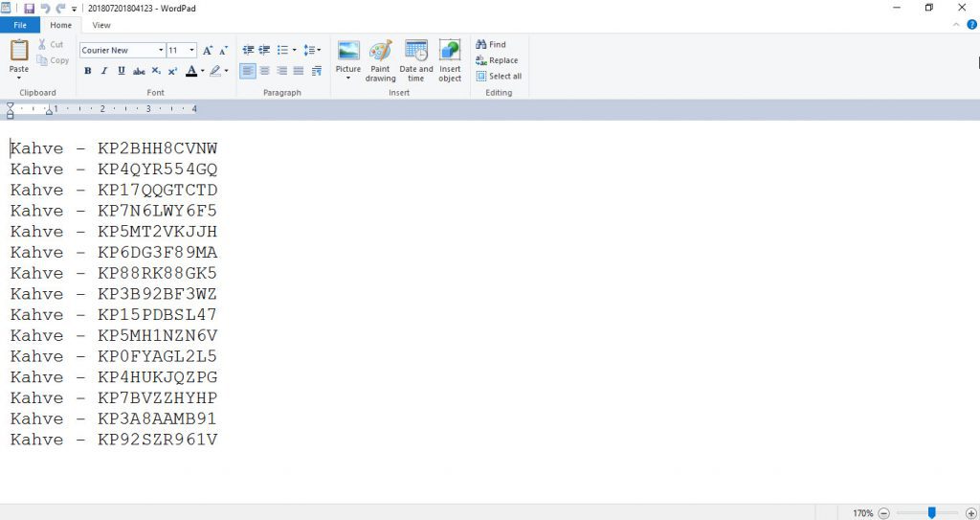980x520 pixels.
Task: Insert Date and time
Action: click(x=415, y=59)
